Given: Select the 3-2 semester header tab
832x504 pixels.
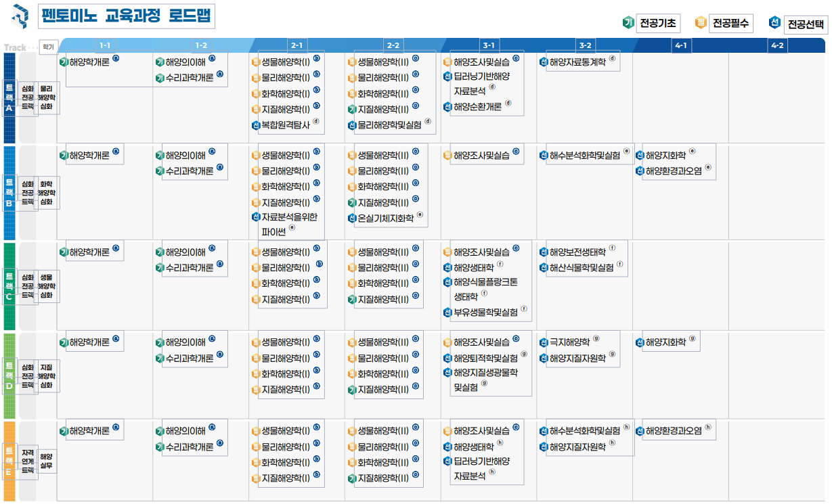Looking at the screenshot, I should (x=585, y=45).
